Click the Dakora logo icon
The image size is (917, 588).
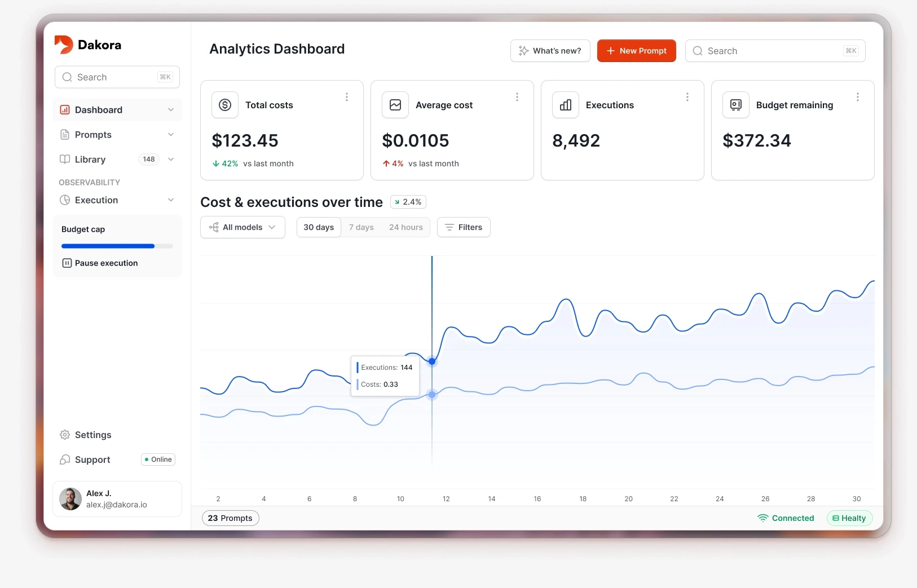[x=64, y=45]
